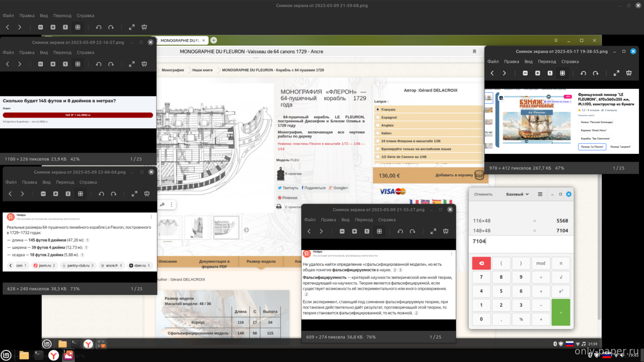Select the Espagnol language radio option
Viewport: 644px width, 362px height.
pos(378,117)
